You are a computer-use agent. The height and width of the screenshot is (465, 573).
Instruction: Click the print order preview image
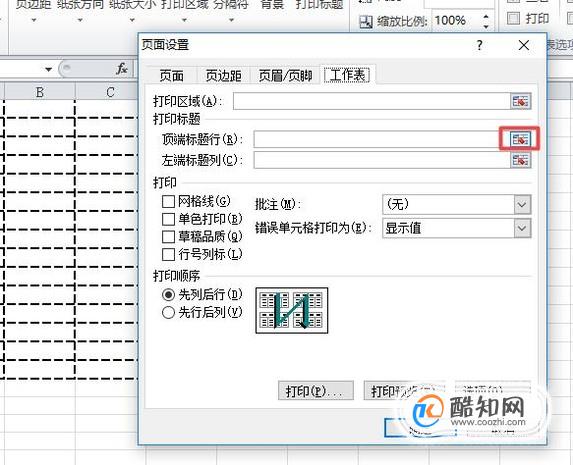(292, 310)
